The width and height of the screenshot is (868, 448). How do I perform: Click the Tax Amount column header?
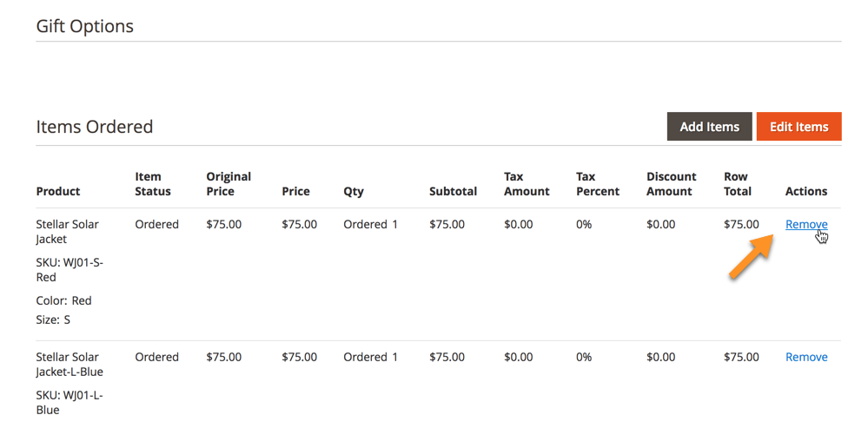[x=527, y=184]
